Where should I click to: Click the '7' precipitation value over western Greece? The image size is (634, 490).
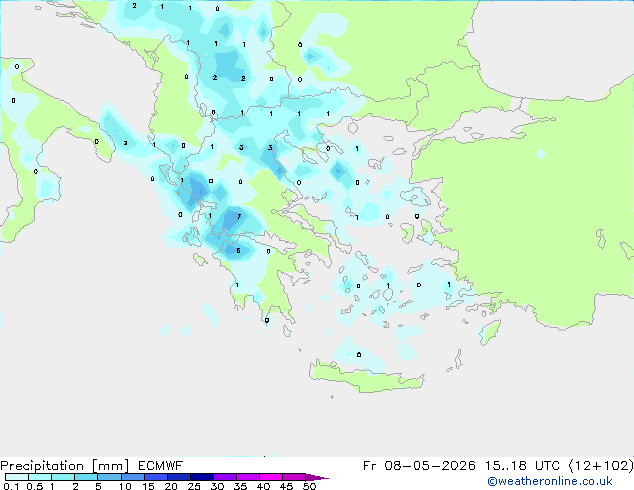coord(239,217)
